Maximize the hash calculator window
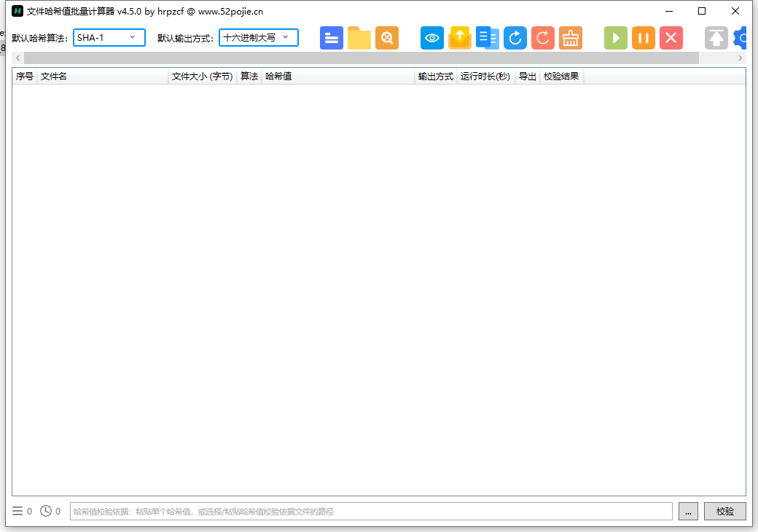The image size is (758, 532). tap(702, 11)
